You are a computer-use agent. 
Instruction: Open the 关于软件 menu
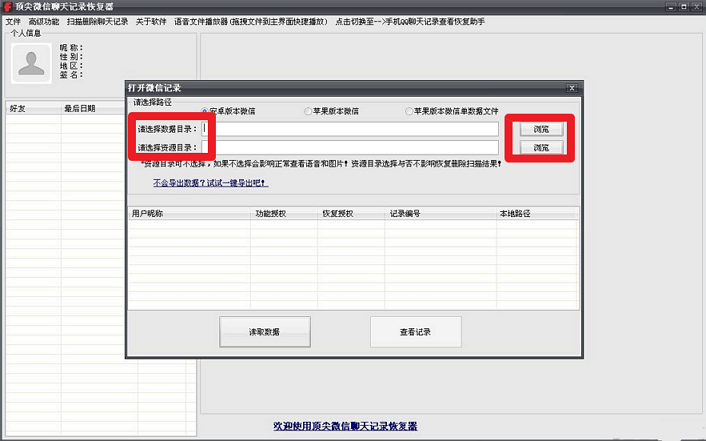point(151,22)
